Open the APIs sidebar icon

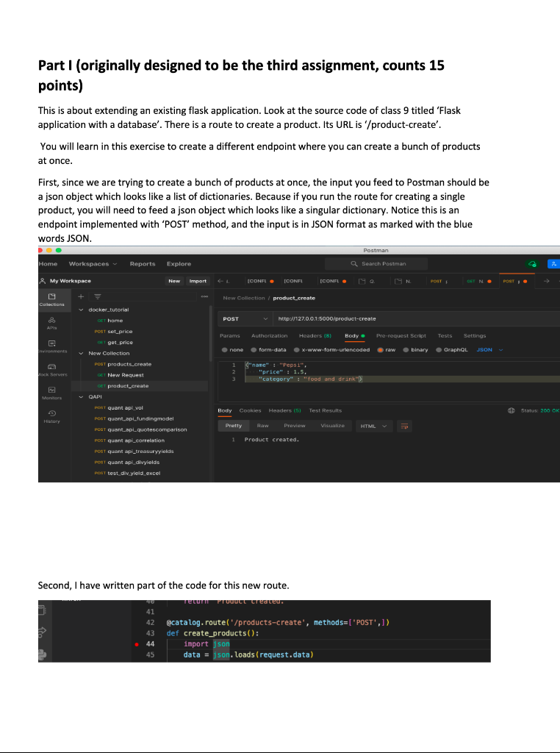tap(52, 323)
